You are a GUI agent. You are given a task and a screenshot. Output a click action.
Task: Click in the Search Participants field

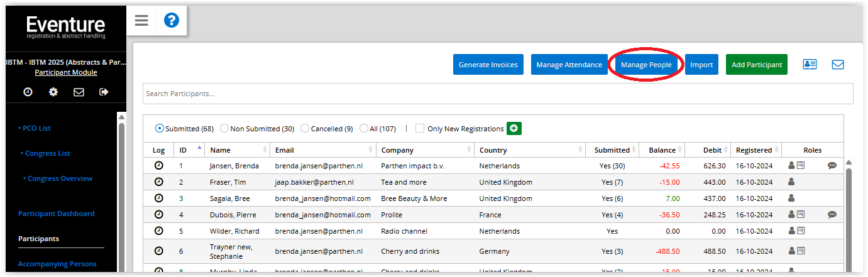497,94
